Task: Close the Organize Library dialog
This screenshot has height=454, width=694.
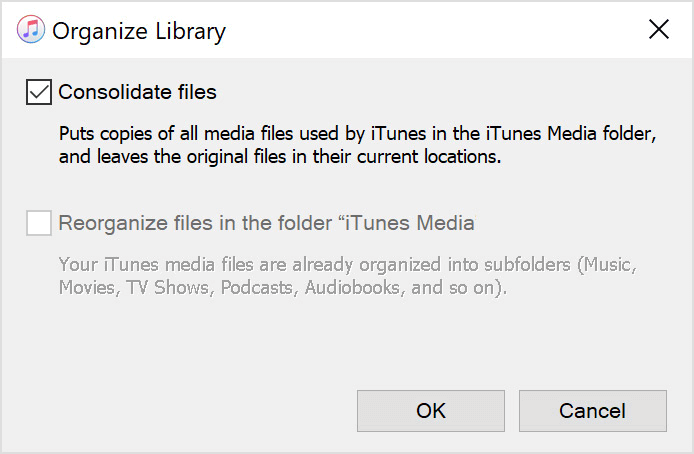Action: coord(659,30)
